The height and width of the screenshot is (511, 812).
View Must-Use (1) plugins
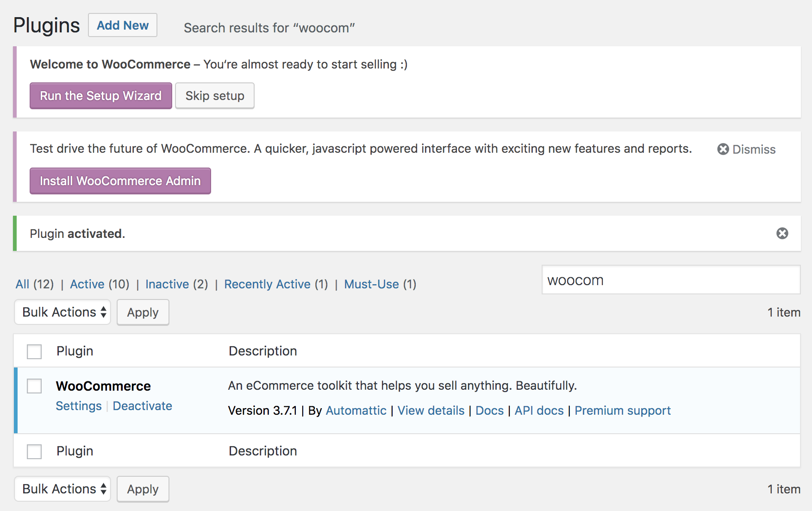click(x=380, y=284)
